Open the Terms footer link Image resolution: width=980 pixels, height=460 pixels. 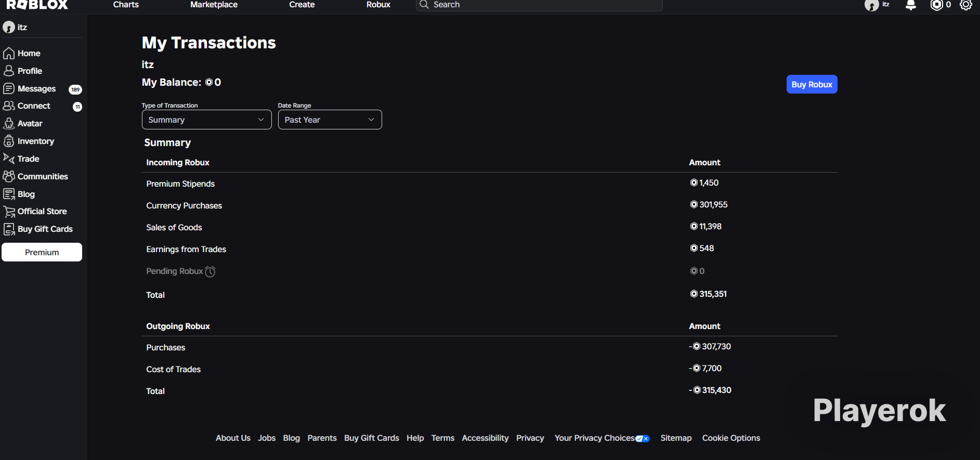443,438
